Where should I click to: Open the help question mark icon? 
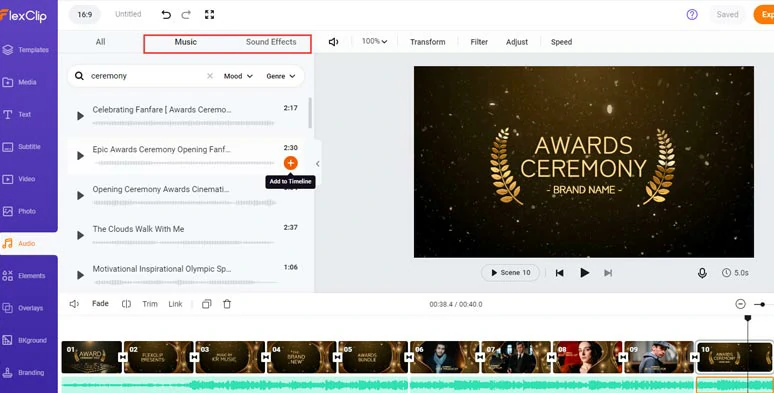692,14
